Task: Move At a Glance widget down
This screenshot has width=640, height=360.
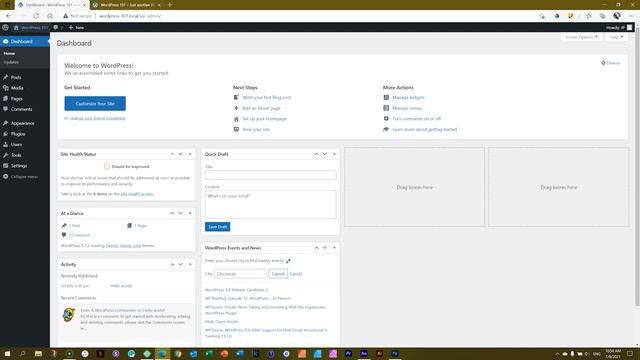Action: tap(180, 213)
